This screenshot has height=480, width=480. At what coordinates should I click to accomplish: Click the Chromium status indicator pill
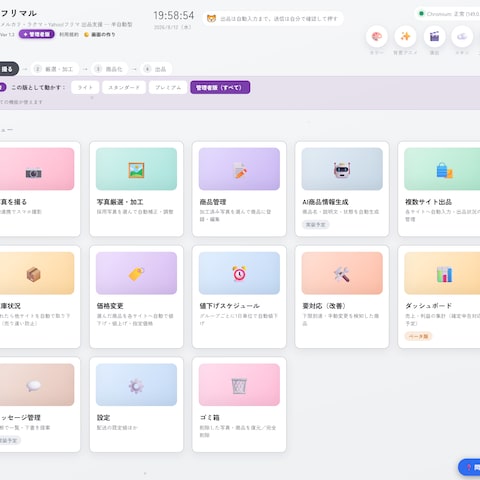(x=448, y=14)
